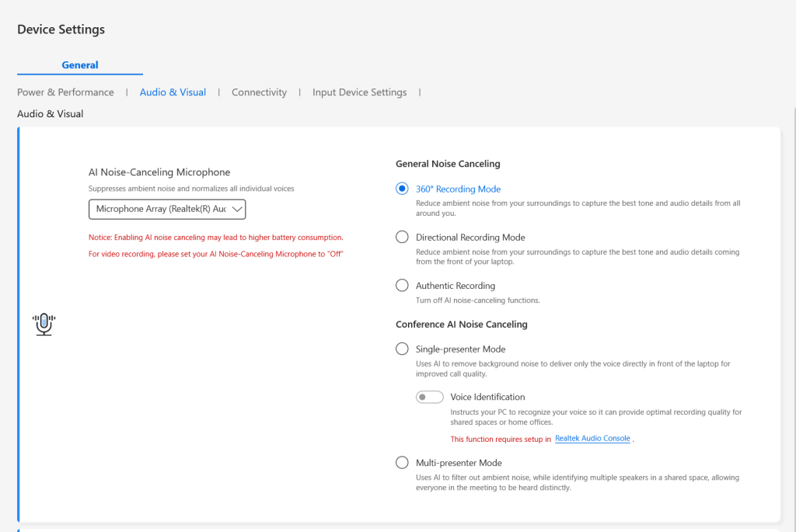Viewport: 796px width, 532px height.
Task: Click the vertical scrollbar on the right edge
Action: 792,311
